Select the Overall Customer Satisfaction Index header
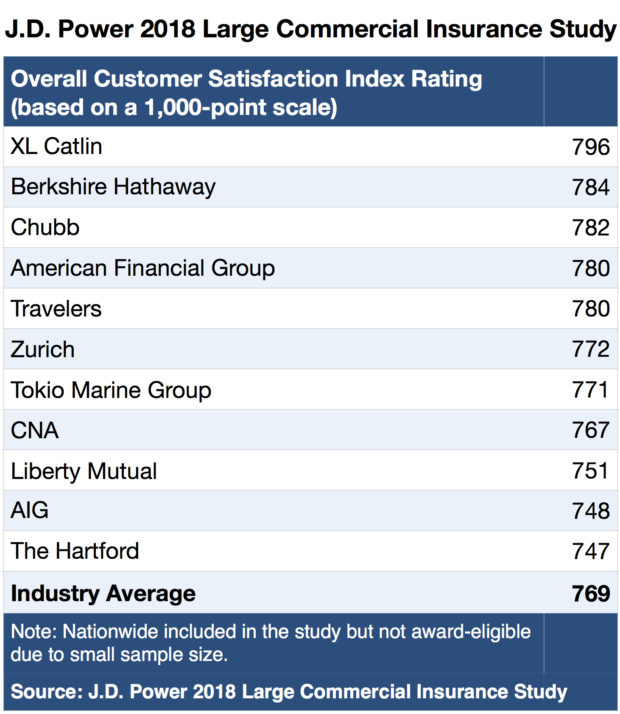This screenshot has height=714, width=620. pos(246,91)
